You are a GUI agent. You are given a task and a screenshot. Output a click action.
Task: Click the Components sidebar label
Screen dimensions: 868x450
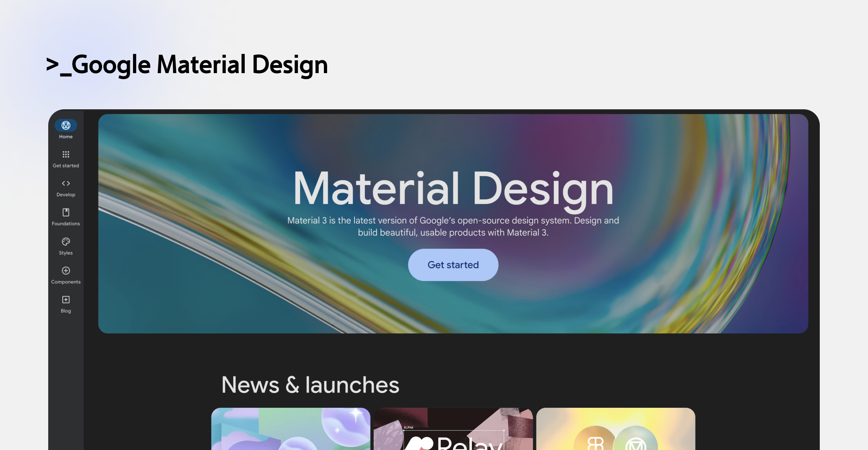pos(66,282)
